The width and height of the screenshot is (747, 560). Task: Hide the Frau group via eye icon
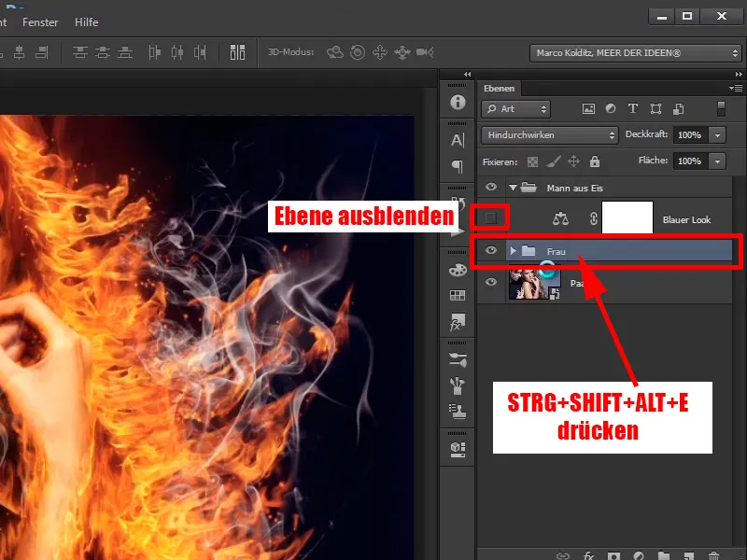tap(491, 250)
